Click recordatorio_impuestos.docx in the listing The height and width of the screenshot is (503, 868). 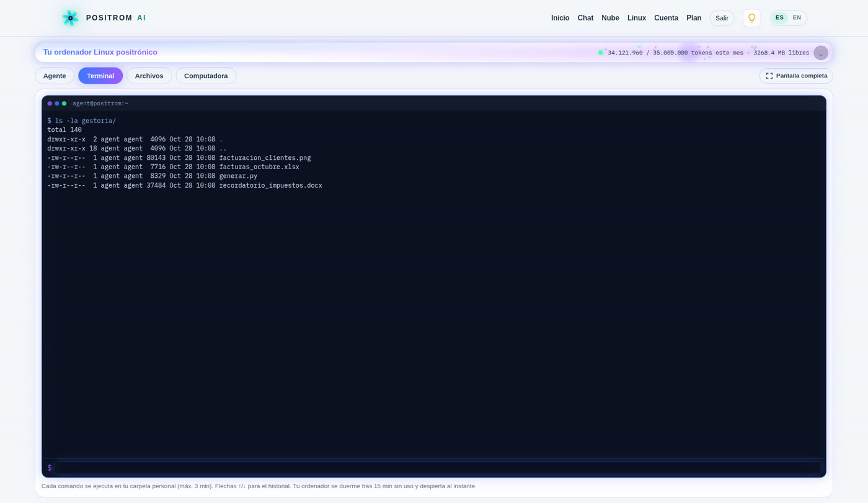point(270,185)
